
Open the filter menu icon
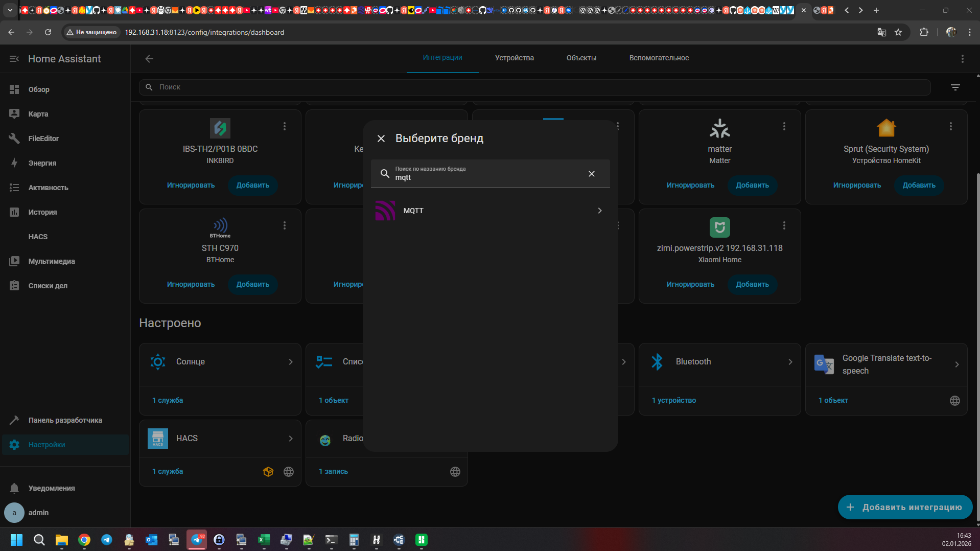point(955,87)
